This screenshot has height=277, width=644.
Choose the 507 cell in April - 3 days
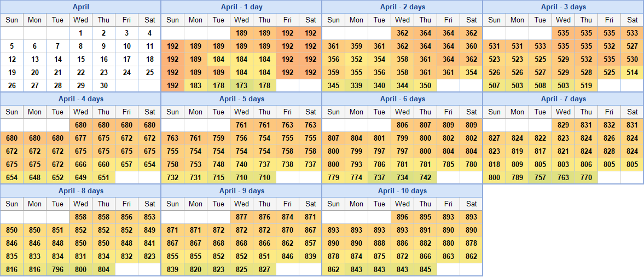point(494,86)
